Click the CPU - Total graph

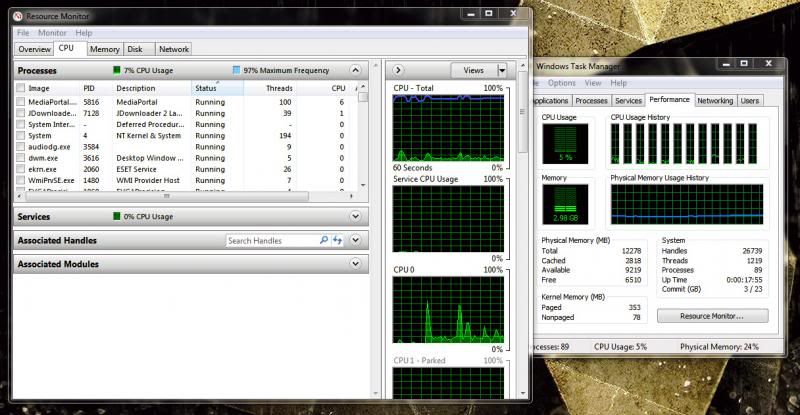click(x=448, y=128)
